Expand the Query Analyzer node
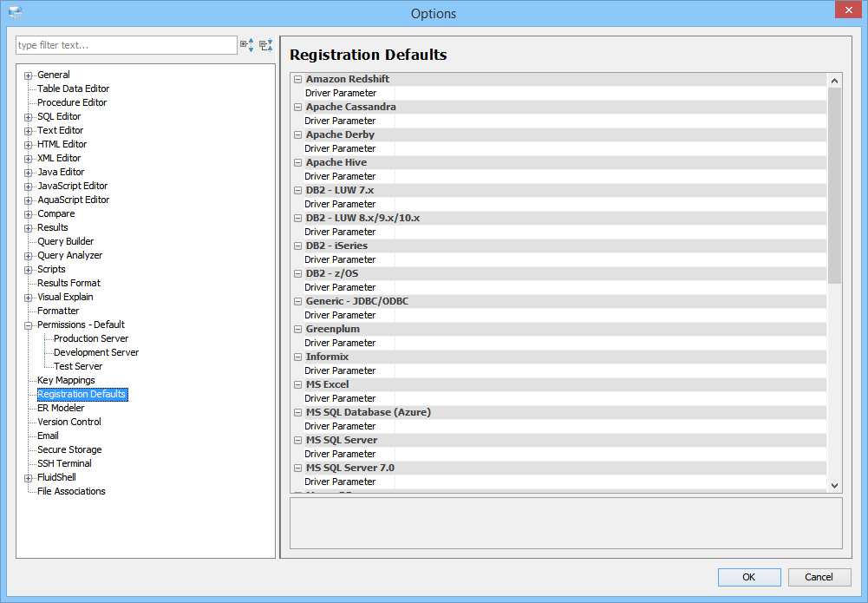868x603 pixels. [x=29, y=256]
